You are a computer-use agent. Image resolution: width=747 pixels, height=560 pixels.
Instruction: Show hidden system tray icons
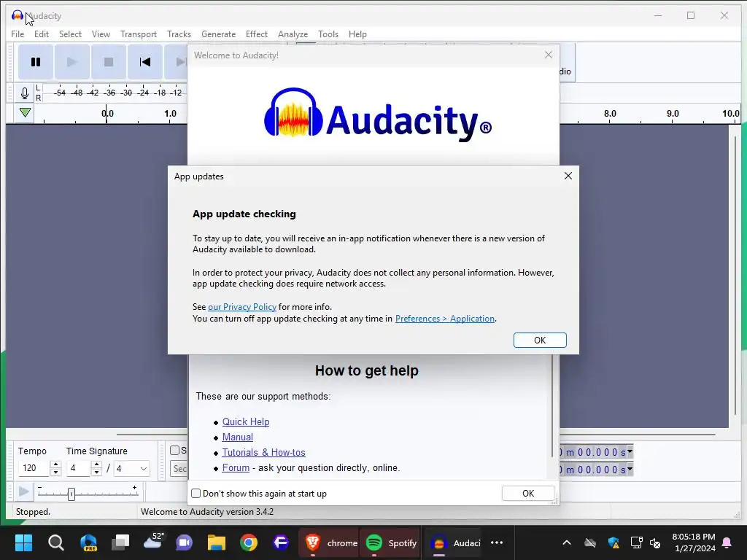(567, 542)
